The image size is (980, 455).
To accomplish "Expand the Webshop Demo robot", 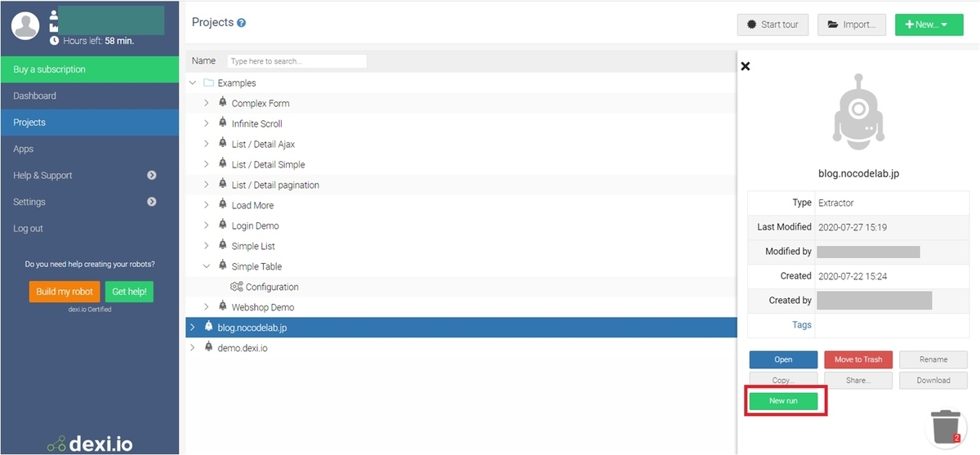I will pos(207,307).
